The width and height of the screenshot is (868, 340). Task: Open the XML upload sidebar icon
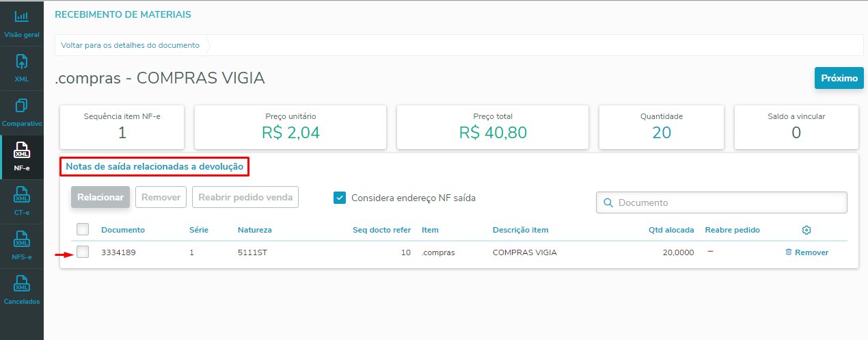22,62
